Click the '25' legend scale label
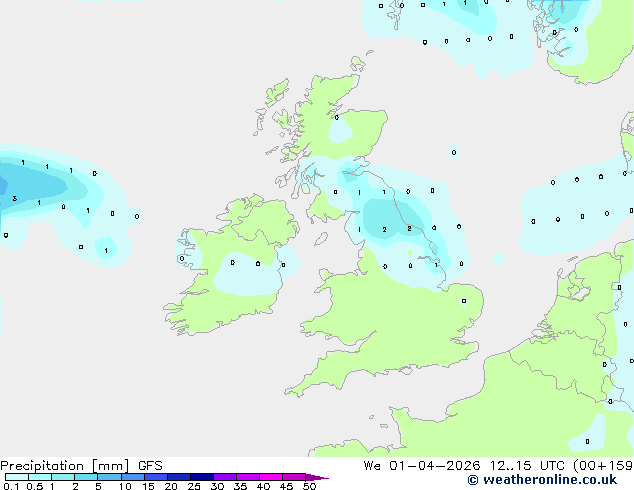Screen dimensions: 634x490 tap(194, 486)
